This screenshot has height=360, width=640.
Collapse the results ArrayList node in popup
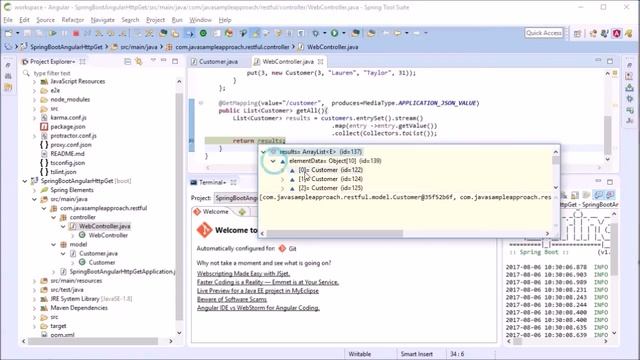[x=263, y=152]
